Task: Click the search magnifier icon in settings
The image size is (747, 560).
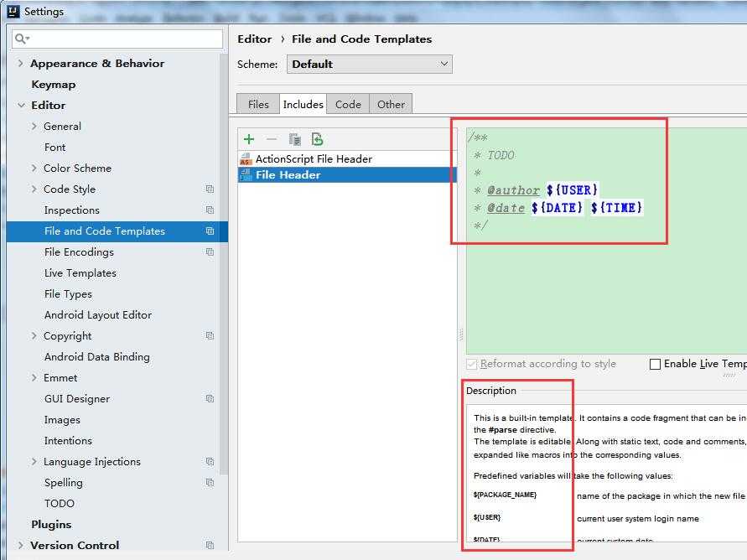Action: coord(22,39)
